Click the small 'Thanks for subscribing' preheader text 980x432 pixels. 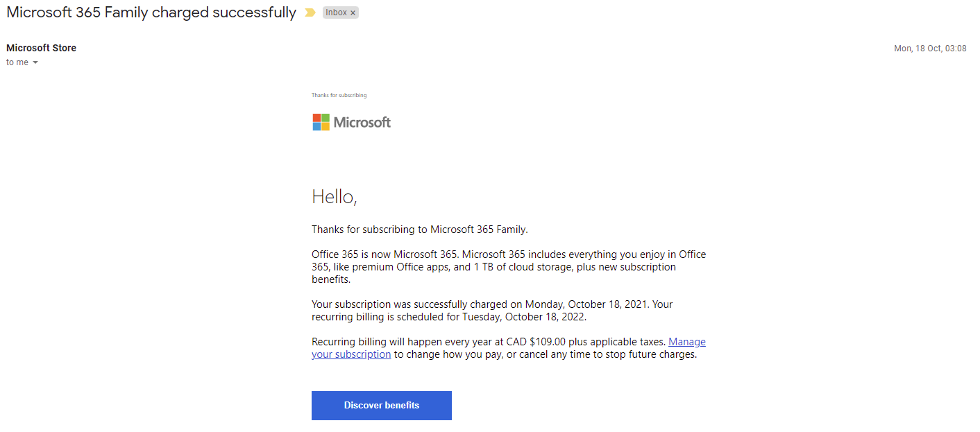tap(339, 95)
